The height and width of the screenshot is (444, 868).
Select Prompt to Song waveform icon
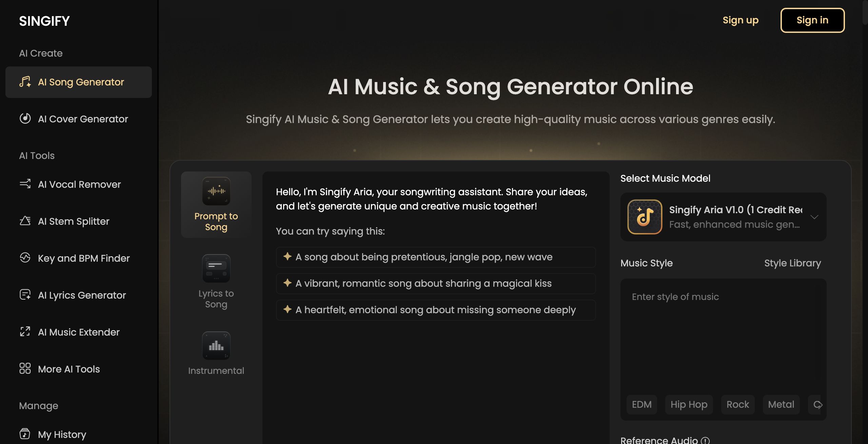click(216, 191)
